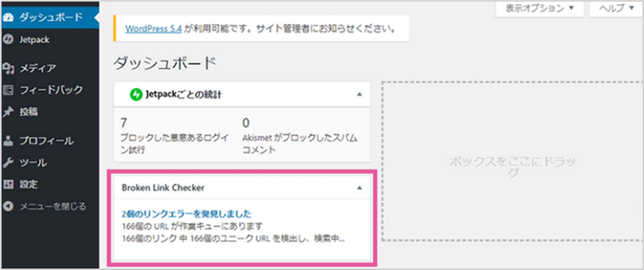
Task: Click the 166個の URL が作業キューにあります text
Action: pyautogui.click(x=192, y=227)
